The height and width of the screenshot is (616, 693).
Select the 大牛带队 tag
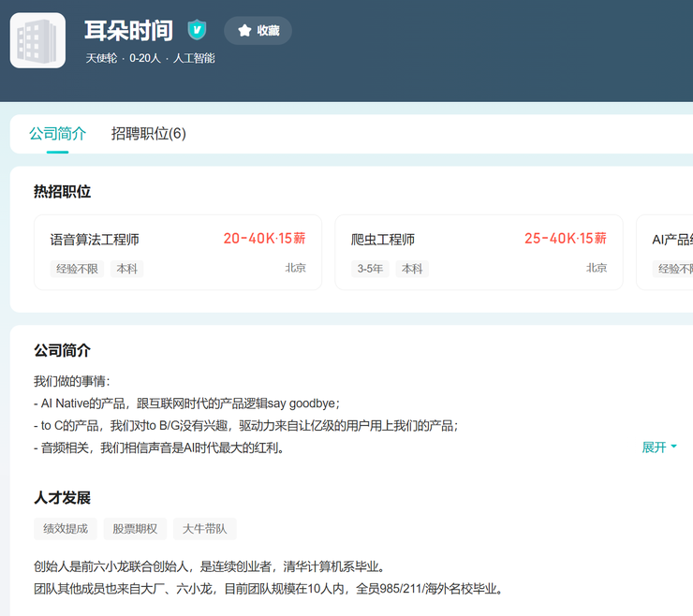coord(204,529)
